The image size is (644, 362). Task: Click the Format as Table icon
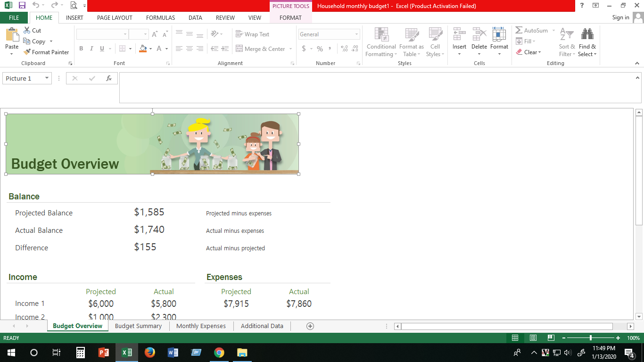click(411, 35)
